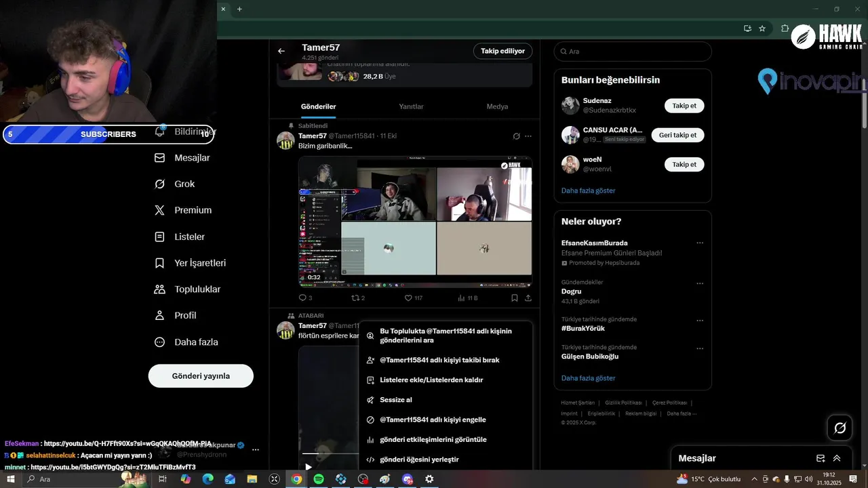Like the pinned post with the heart icon
The height and width of the screenshot is (488, 868).
pyautogui.click(x=408, y=298)
